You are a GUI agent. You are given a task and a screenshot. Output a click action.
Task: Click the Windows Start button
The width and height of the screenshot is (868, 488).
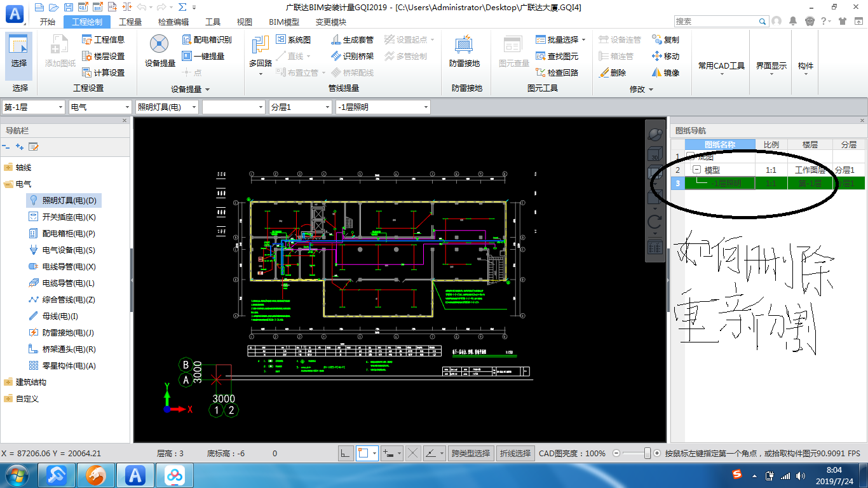pyautogui.click(x=17, y=475)
